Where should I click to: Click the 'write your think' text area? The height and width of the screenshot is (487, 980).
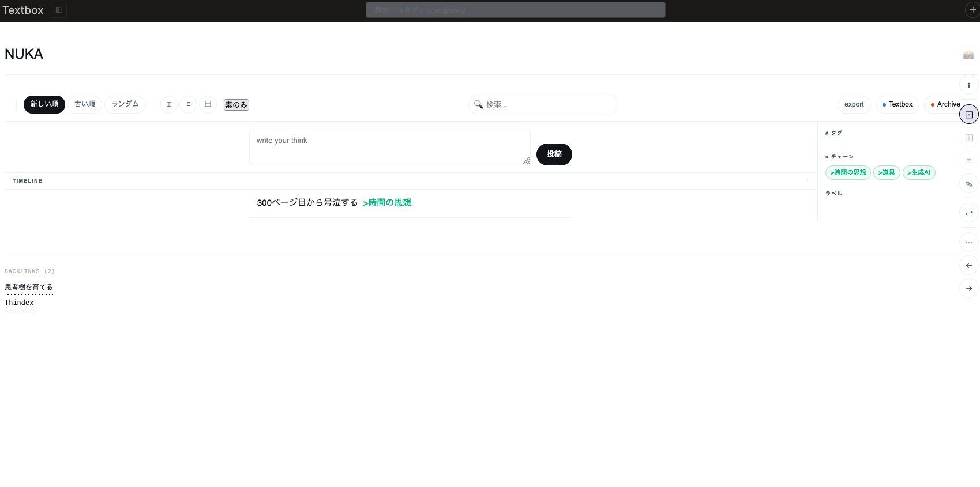[390, 147]
